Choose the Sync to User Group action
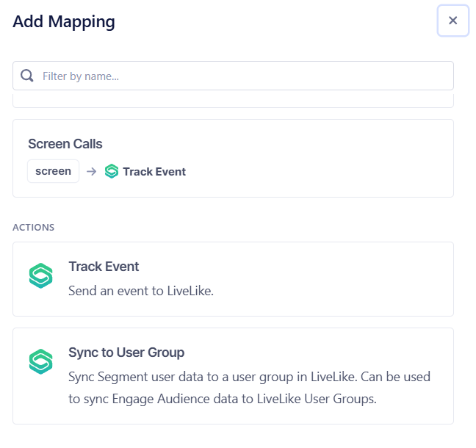 pyautogui.click(x=233, y=376)
